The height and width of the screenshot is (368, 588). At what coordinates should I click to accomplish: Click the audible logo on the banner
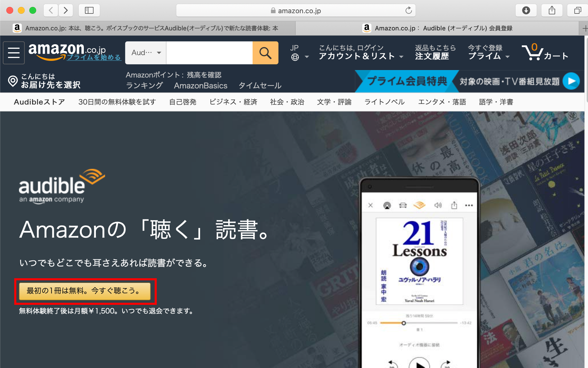point(62,186)
